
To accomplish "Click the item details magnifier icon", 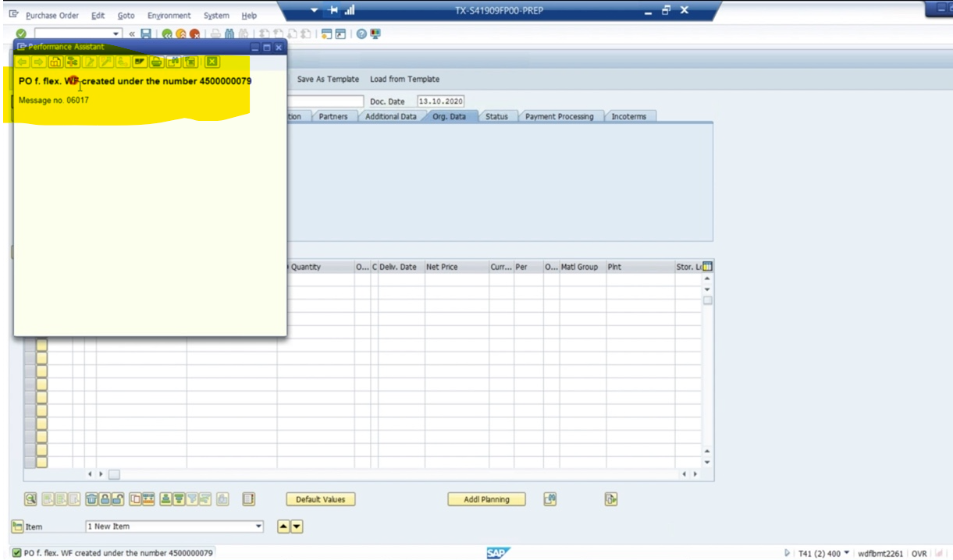I will [30, 498].
